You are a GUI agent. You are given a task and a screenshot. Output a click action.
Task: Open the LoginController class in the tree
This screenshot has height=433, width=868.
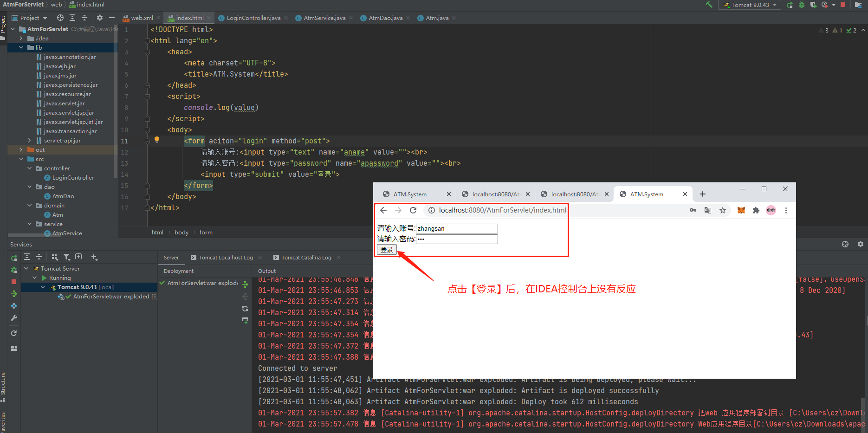tap(73, 178)
